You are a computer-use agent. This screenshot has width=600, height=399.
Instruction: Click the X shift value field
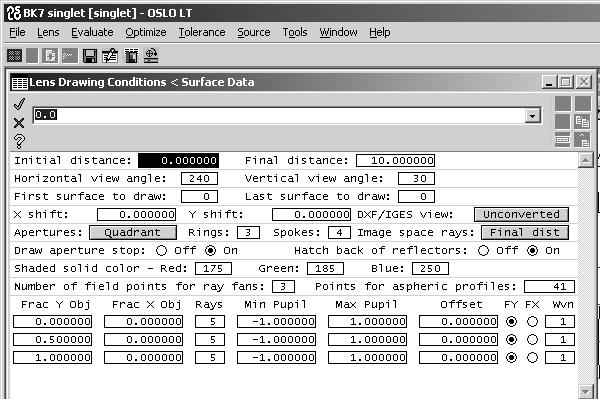[x=137, y=215]
